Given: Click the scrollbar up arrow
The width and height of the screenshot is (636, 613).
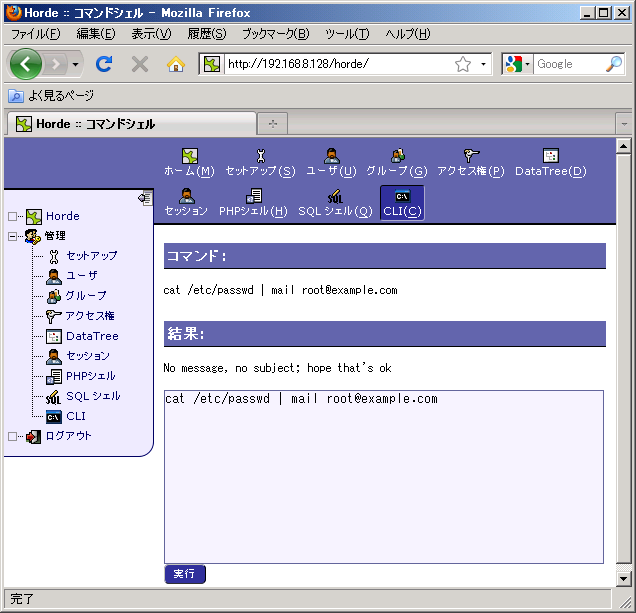Looking at the screenshot, I should (x=623, y=146).
